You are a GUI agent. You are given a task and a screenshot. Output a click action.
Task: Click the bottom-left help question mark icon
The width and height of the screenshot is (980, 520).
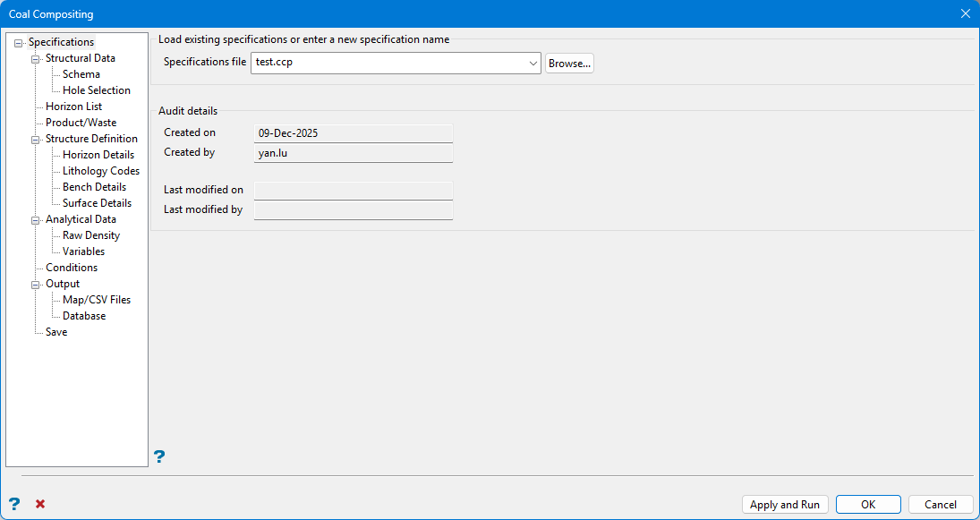(14, 504)
